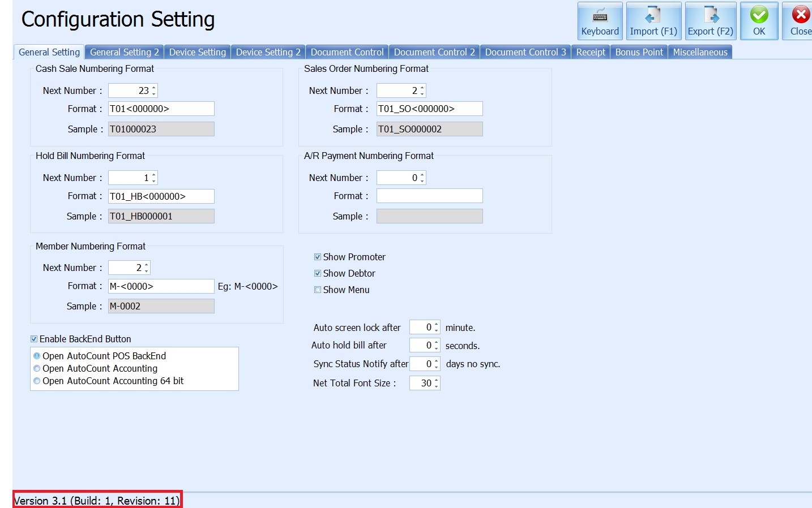Open the Receipt tab

590,52
